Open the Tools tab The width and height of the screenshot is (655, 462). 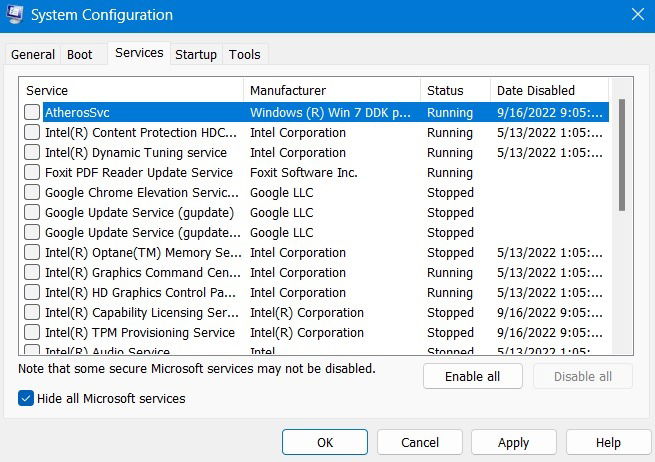[x=245, y=54]
